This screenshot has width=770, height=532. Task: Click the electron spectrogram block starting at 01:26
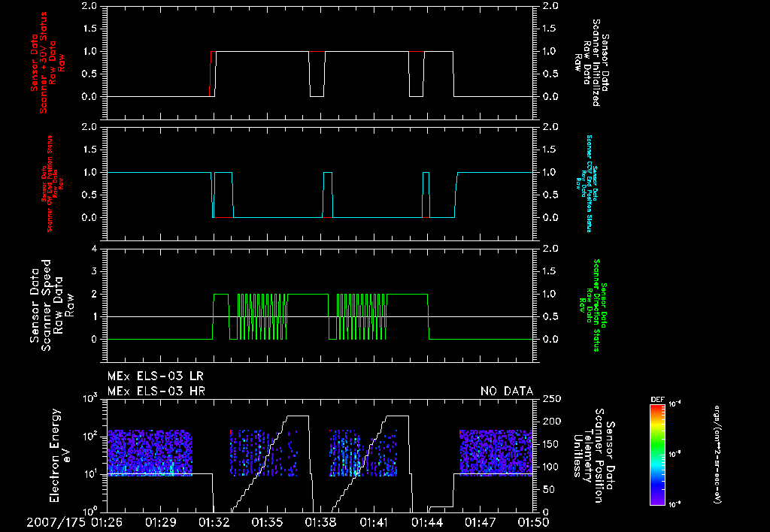(x=150, y=453)
